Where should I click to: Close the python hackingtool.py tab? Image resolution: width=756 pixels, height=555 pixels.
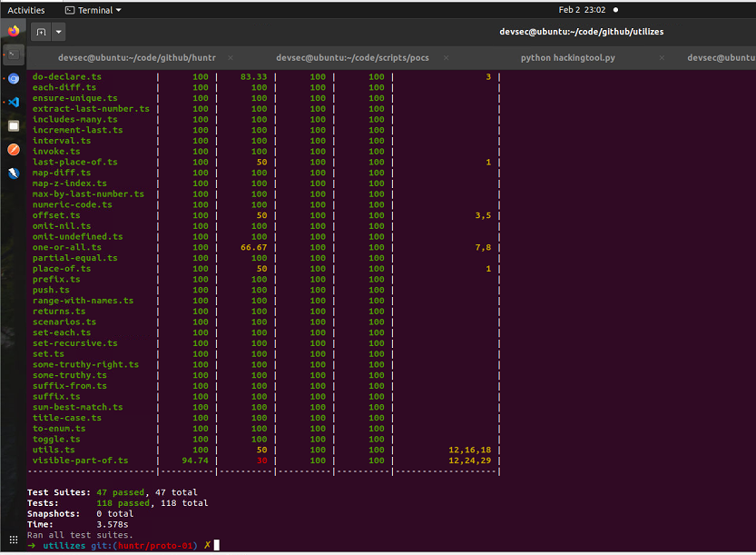click(x=662, y=58)
